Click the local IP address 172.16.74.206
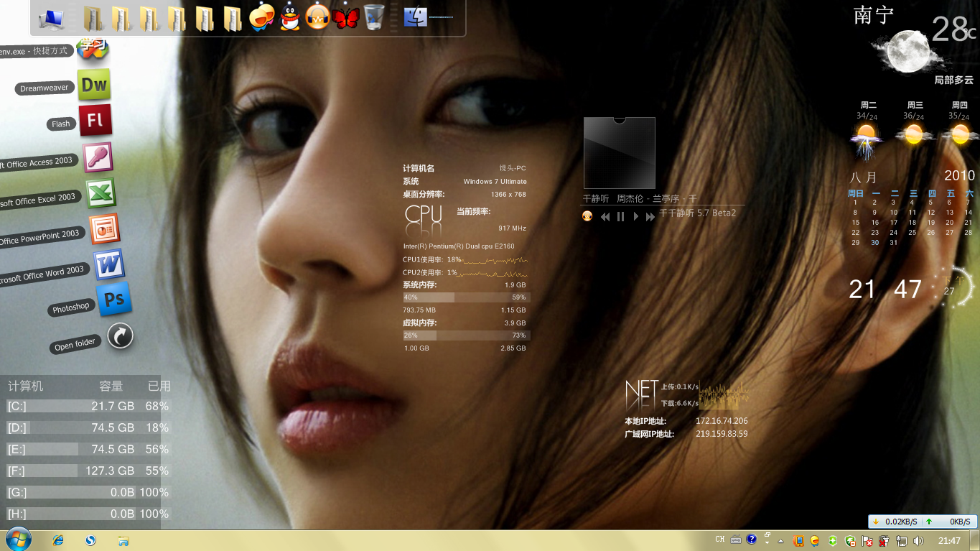The height and width of the screenshot is (551, 980). pyautogui.click(x=722, y=421)
